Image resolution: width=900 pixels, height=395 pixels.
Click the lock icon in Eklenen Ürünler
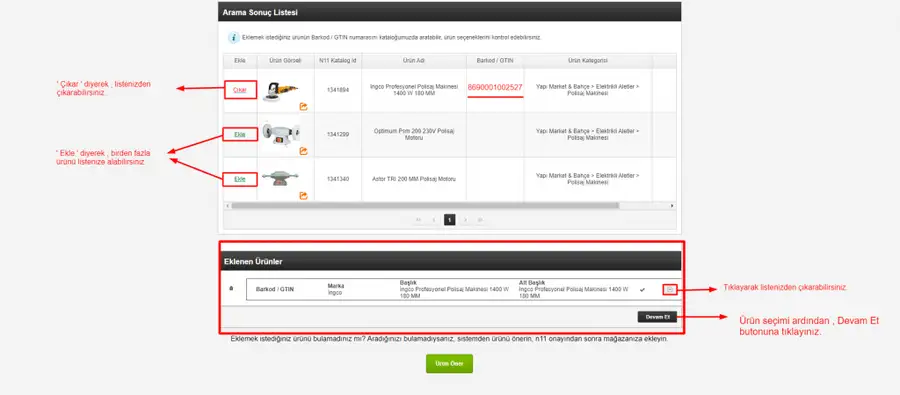[x=231, y=288]
